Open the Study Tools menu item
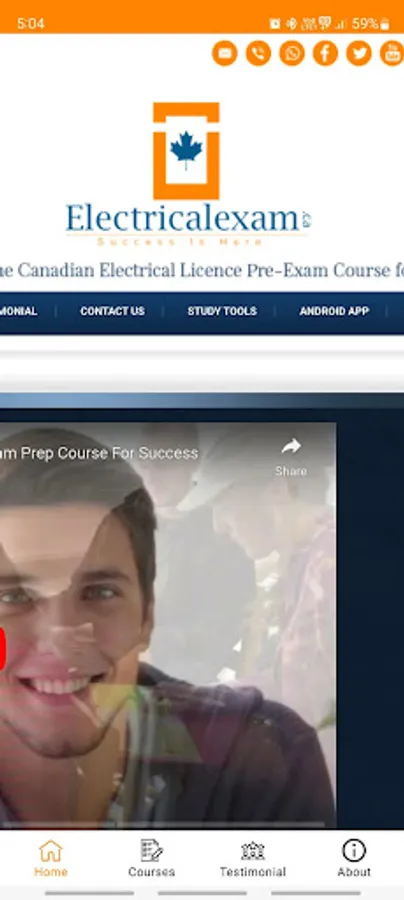This screenshot has width=404, height=900. (x=222, y=311)
